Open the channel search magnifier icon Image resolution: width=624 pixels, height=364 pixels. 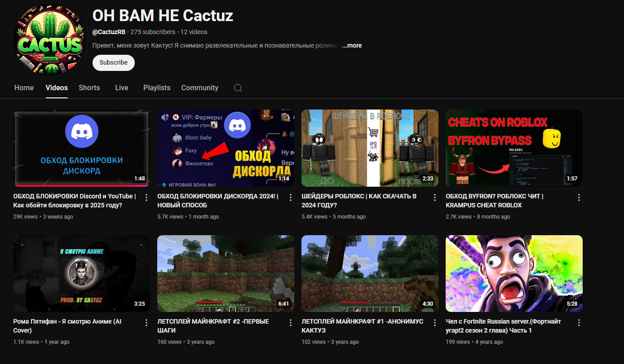pyautogui.click(x=238, y=88)
